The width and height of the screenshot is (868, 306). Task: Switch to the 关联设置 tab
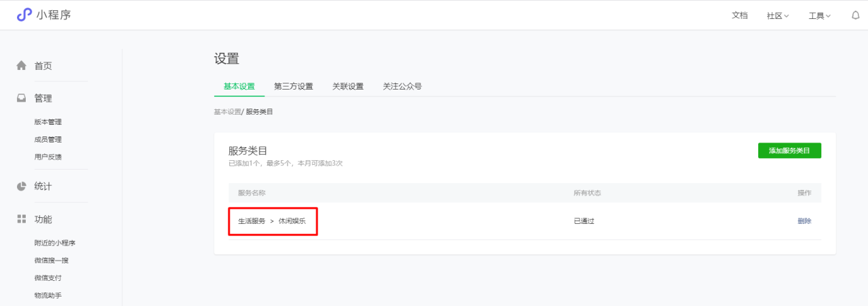coord(348,86)
